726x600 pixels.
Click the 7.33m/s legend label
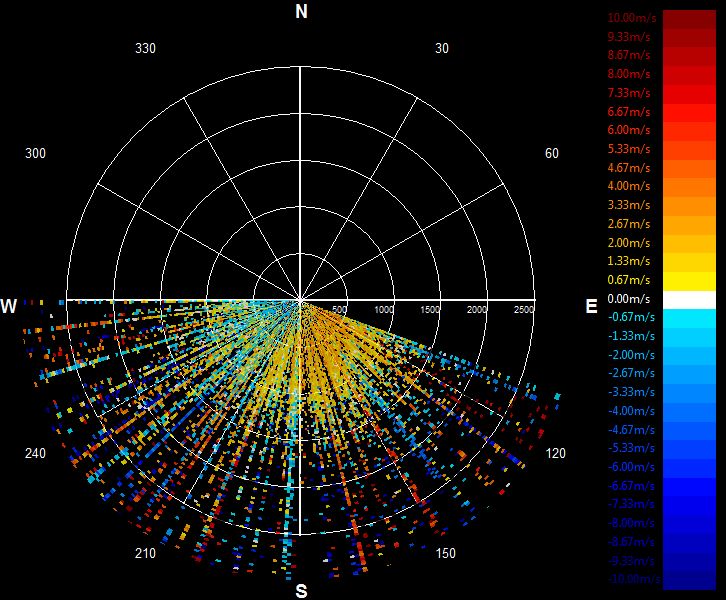[629, 93]
